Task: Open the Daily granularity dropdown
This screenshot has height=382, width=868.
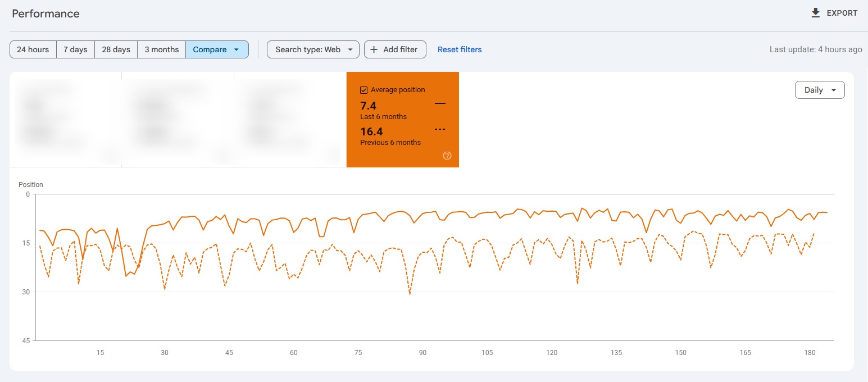Action: click(820, 90)
